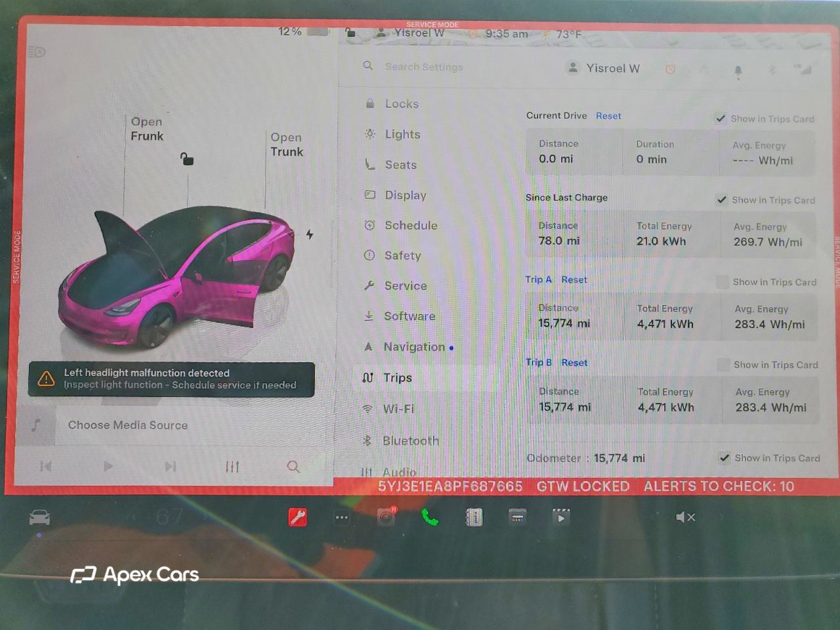Open Trunk
Viewport: 840px width, 630px height.
tap(287, 144)
